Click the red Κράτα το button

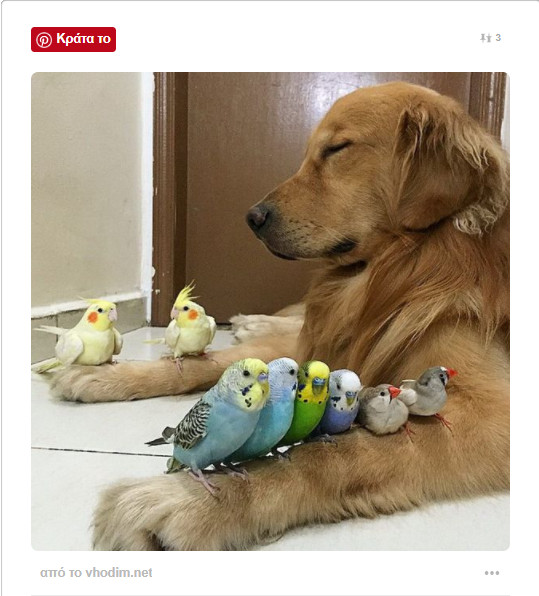point(73,39)
